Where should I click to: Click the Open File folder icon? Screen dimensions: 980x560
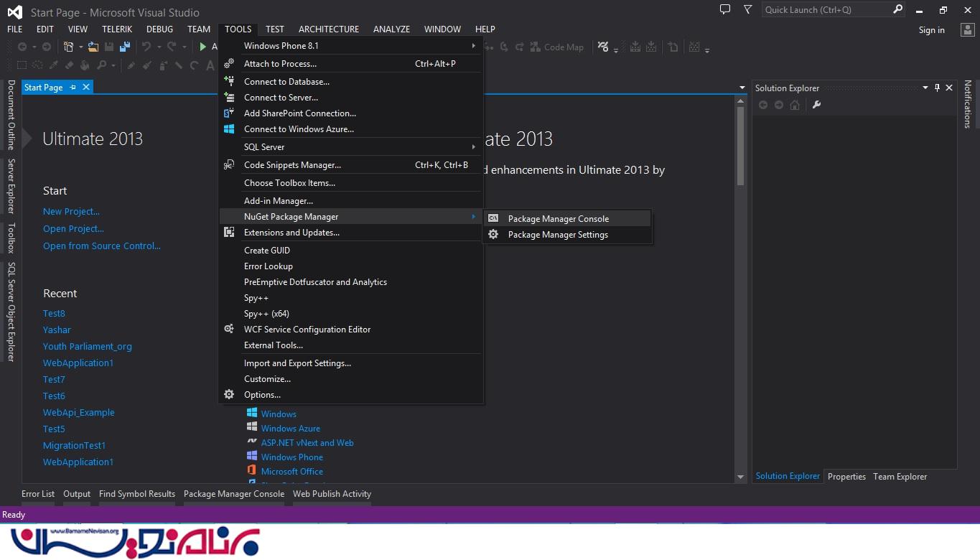[93, 47]
